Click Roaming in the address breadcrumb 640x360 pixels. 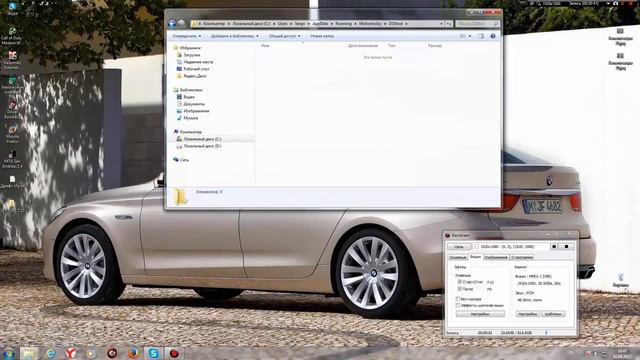pyautogui.click(x=344, y=24)
